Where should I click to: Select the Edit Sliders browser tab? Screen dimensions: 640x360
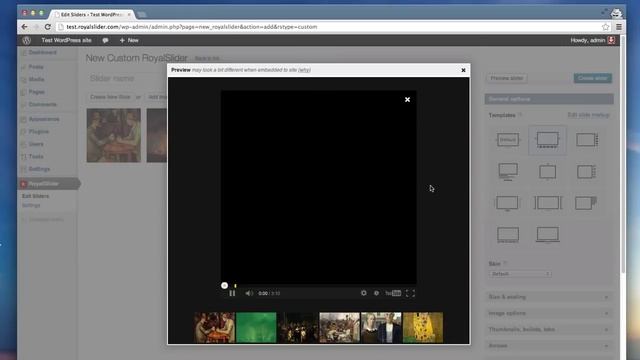[x=92, y=14]
